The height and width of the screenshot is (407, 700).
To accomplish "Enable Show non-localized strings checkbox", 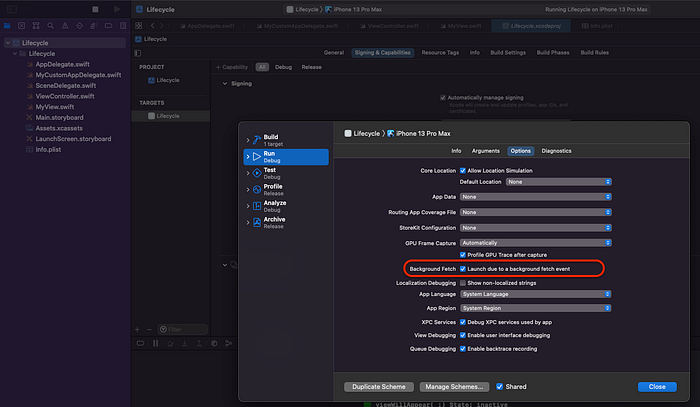I will pyautogui.click(x=463, y=283).
